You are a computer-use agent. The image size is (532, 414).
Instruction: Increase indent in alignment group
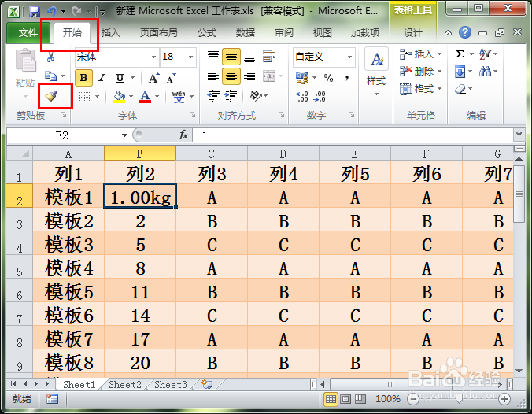(x=231, y=96)
